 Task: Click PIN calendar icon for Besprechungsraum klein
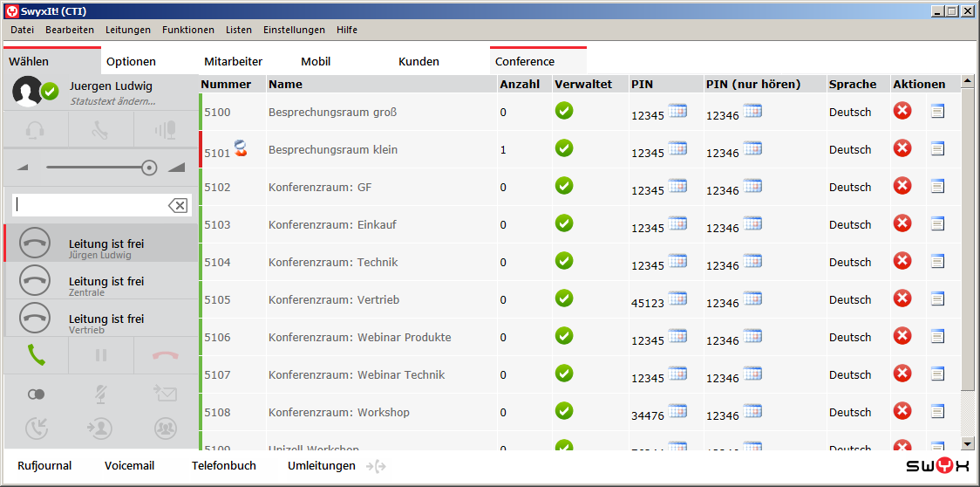(677, 148)
